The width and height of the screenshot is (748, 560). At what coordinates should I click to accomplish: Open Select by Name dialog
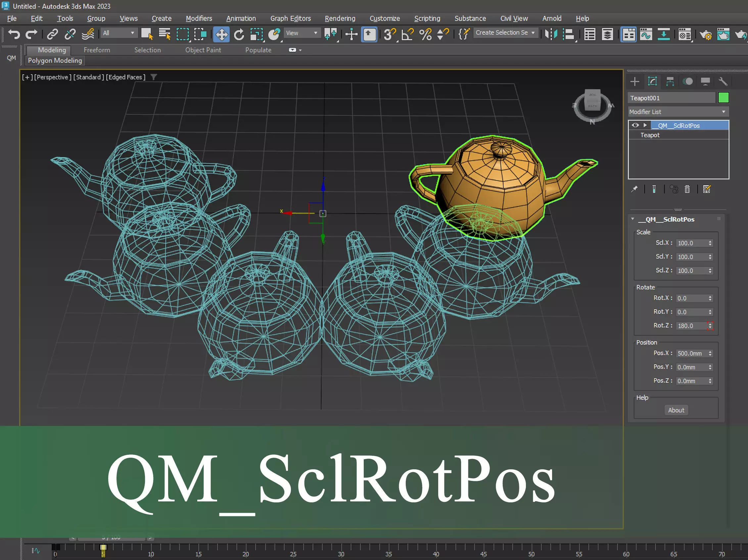pos(165,34)
